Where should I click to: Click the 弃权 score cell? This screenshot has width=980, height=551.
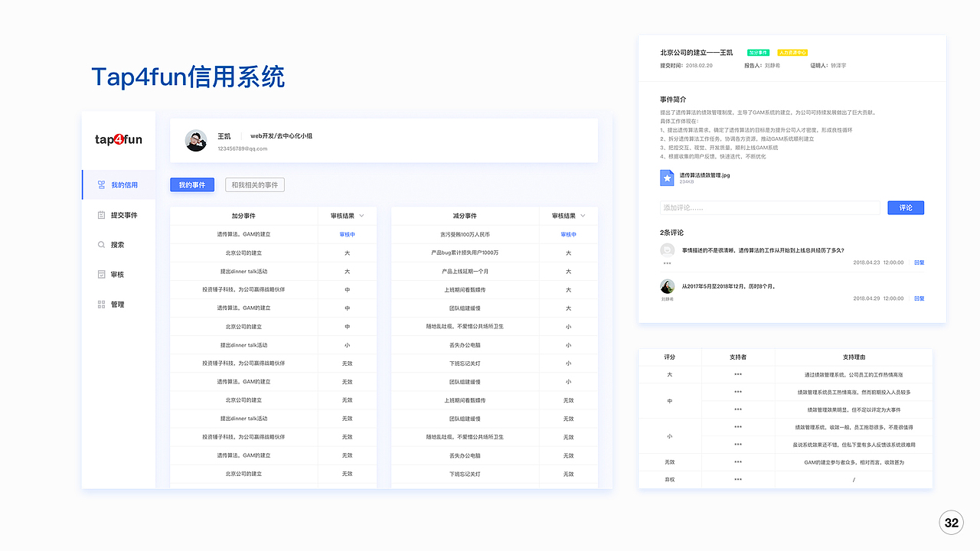click(670, 480)
